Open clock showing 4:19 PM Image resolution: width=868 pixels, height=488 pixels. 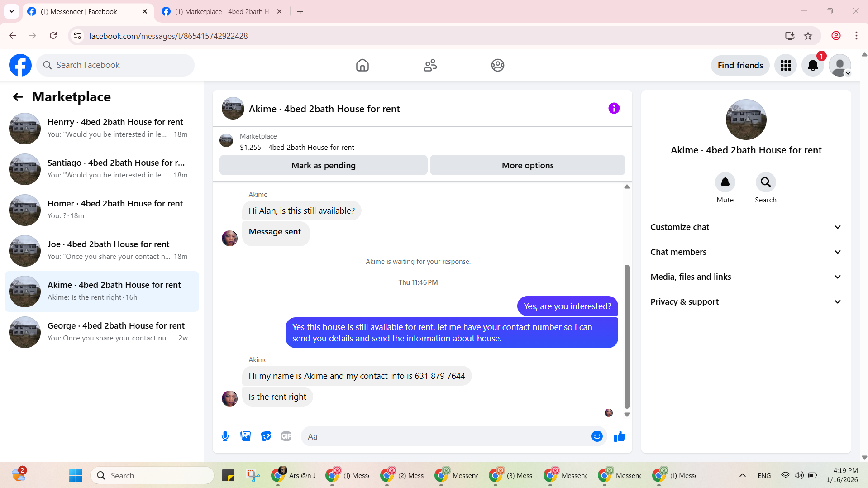pyautogui.click(x=842, y=475)
